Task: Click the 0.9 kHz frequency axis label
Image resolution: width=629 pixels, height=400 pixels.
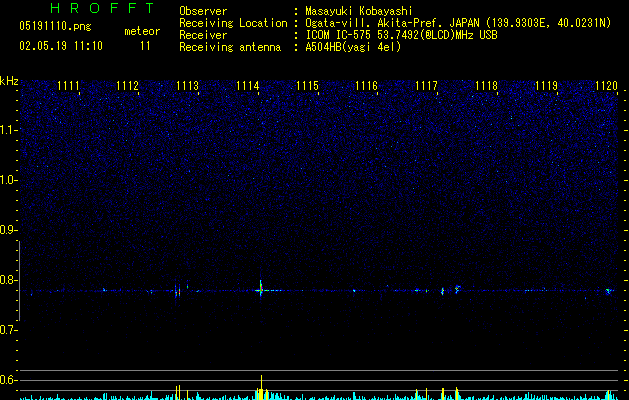Action: [8, 230]
